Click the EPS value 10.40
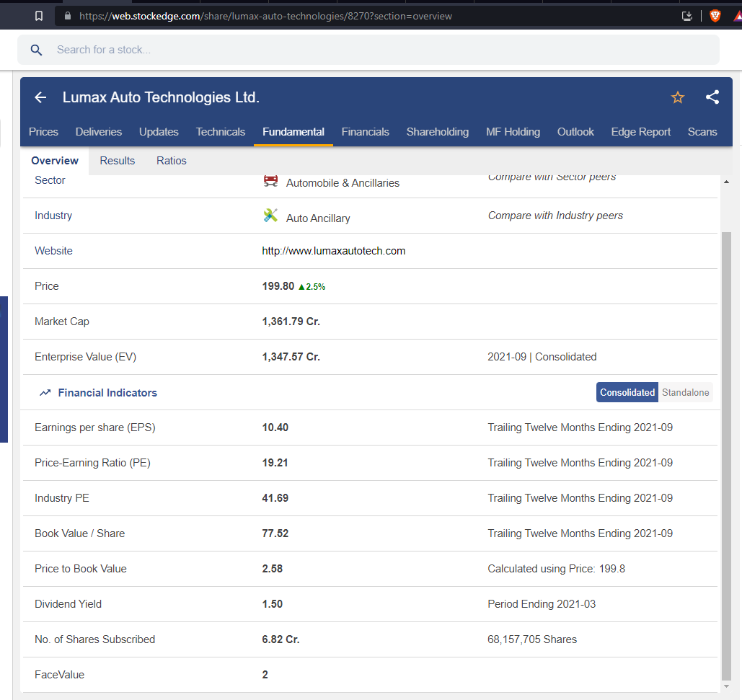The height and width of the screenshot is (700, 742). pyautogui.click(x=275, y=427)
